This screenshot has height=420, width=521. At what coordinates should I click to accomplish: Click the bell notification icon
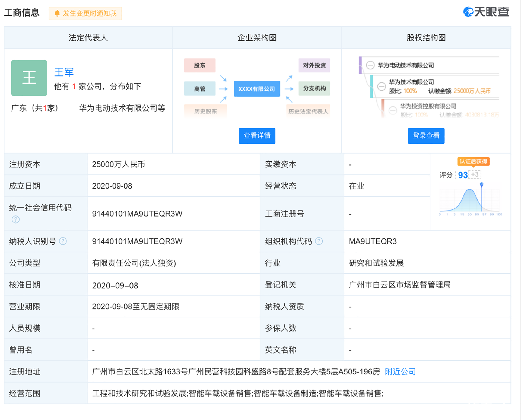pos(57,13)
